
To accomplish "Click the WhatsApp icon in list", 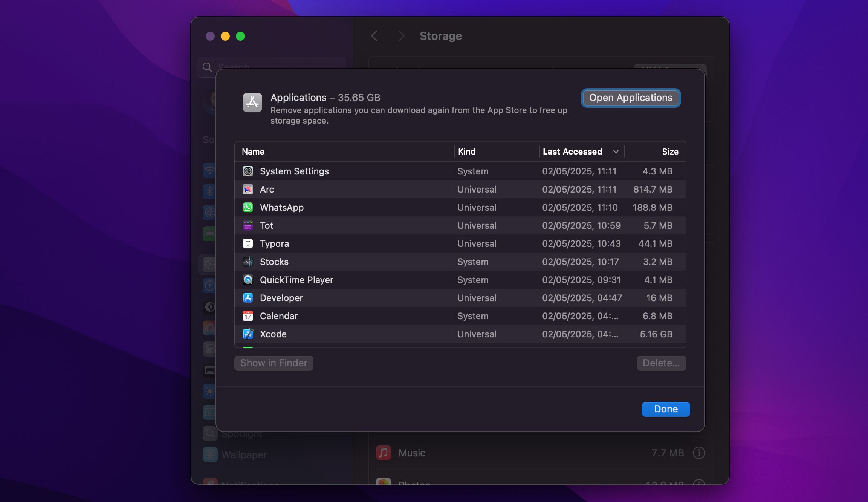I will click(x=248, y=207).
